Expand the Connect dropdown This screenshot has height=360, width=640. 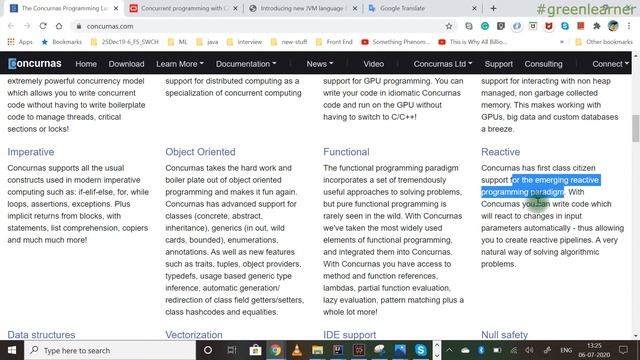611,64
